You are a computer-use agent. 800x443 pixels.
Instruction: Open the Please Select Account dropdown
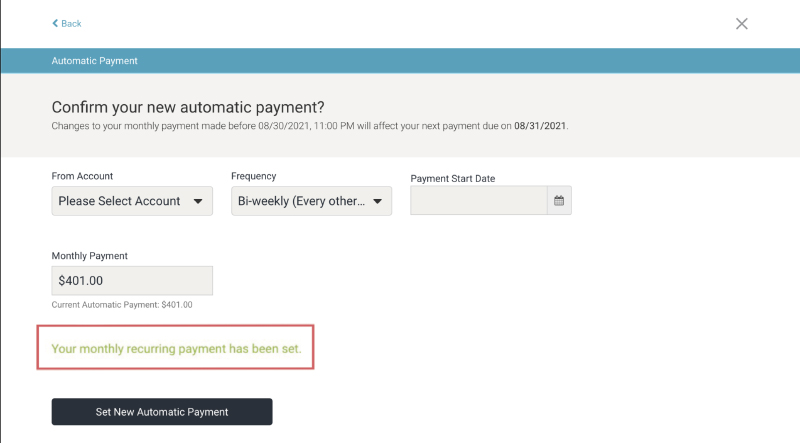[120, 201]
